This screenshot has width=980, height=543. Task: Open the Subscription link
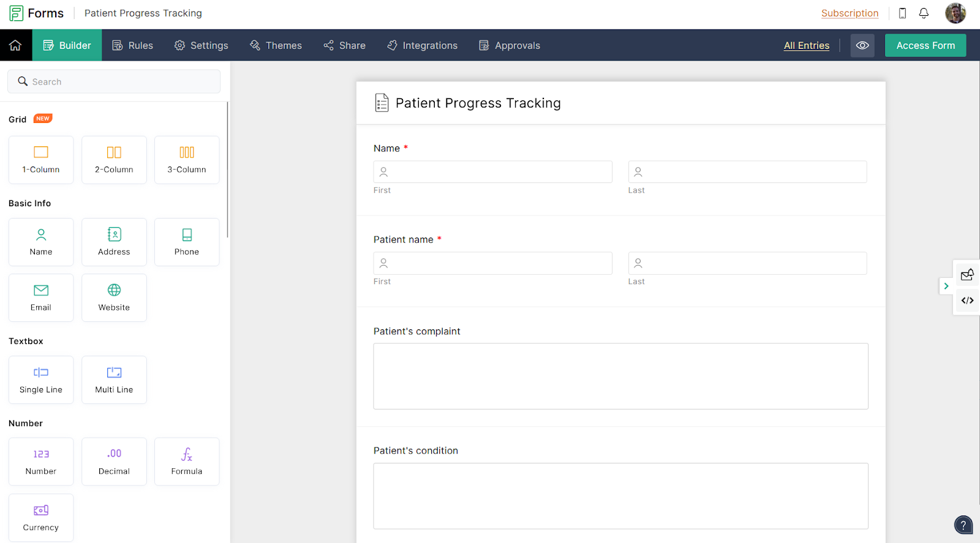(850, 13)
